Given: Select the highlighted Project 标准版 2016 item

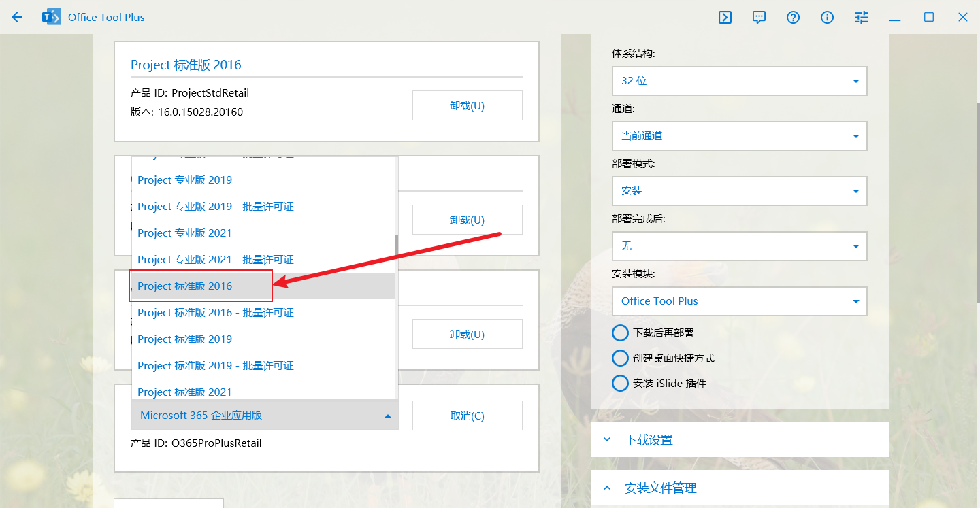Looking at the screenshot, I should (263, 286).
